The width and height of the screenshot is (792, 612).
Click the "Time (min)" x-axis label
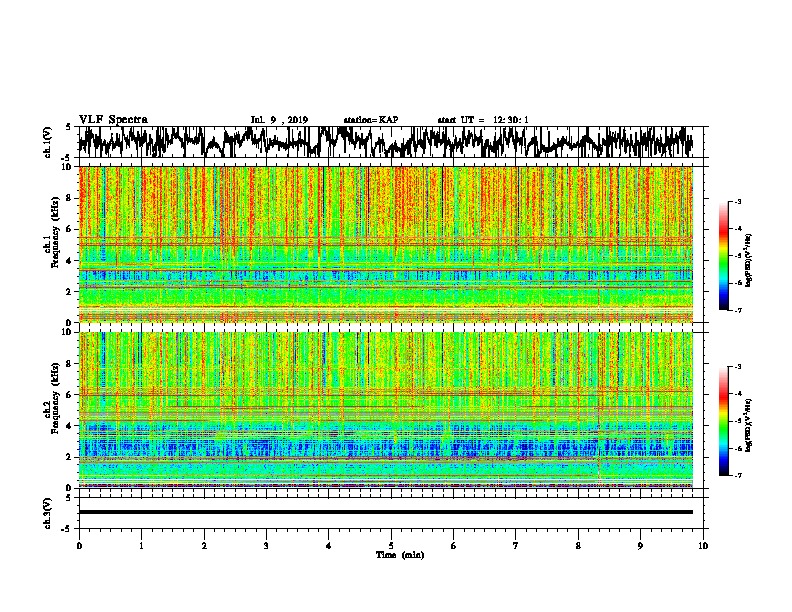400,555
